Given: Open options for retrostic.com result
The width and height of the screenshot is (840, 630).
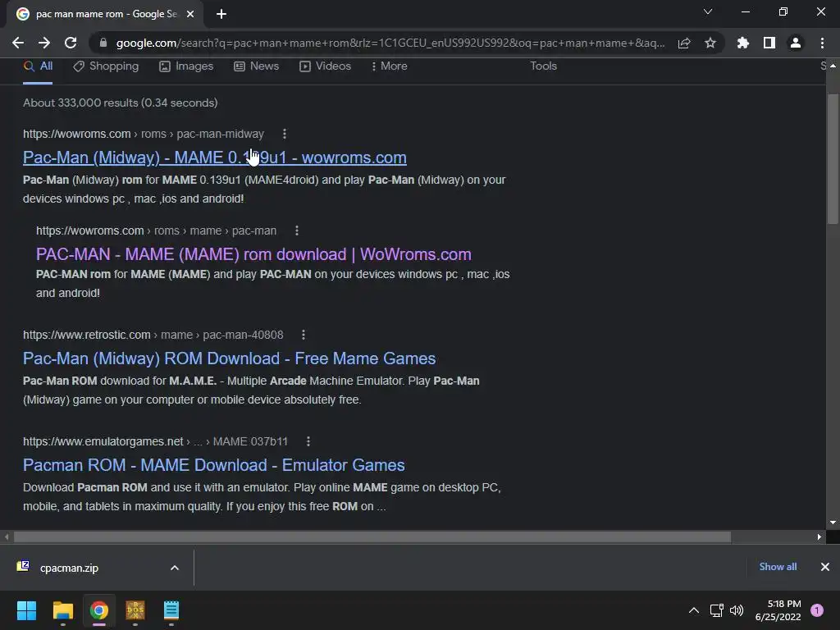Looking at the screenshot, I should pyautogui.click(x=304, y=335).
